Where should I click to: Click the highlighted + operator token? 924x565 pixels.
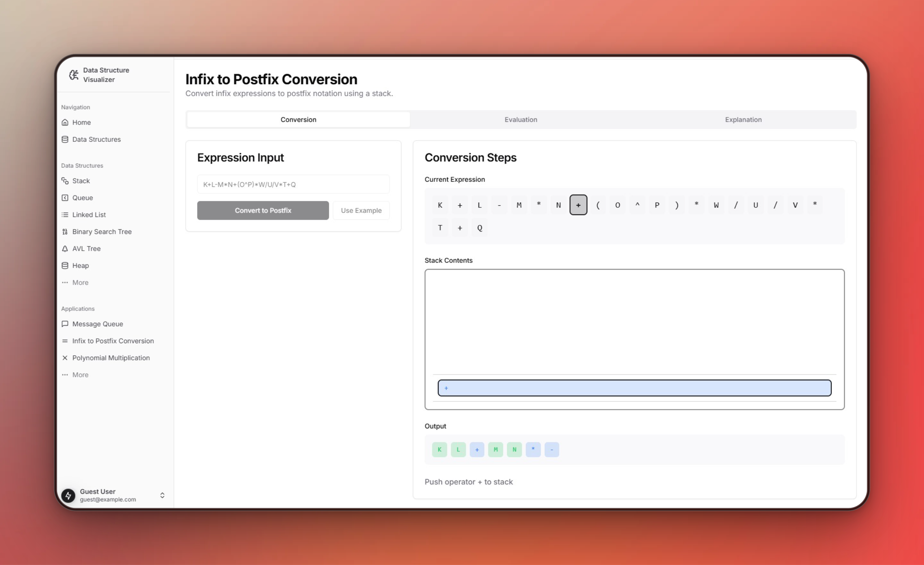tap(578, 205)
